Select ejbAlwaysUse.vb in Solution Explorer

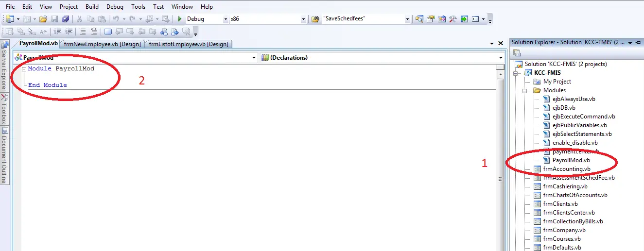point(574,99)
